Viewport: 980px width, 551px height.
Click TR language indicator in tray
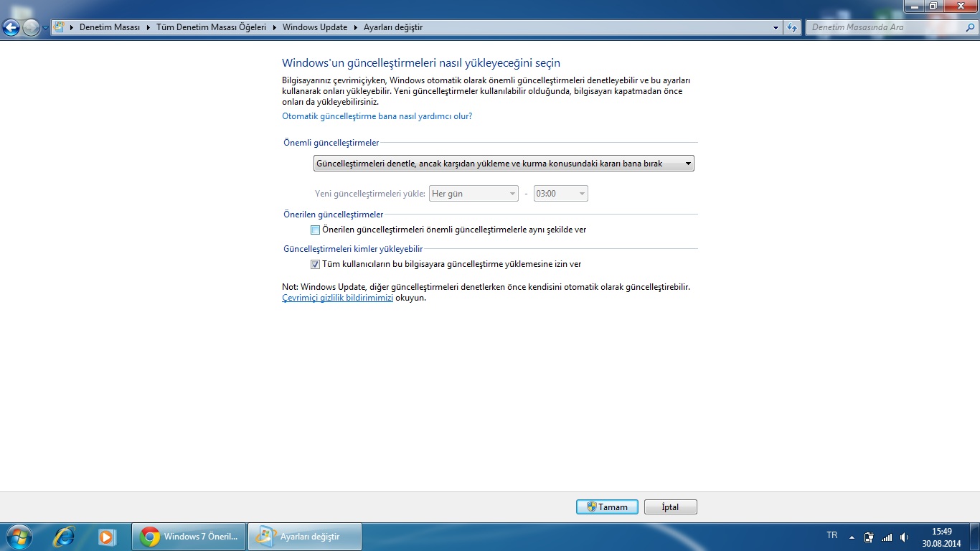tap(831, 535)
